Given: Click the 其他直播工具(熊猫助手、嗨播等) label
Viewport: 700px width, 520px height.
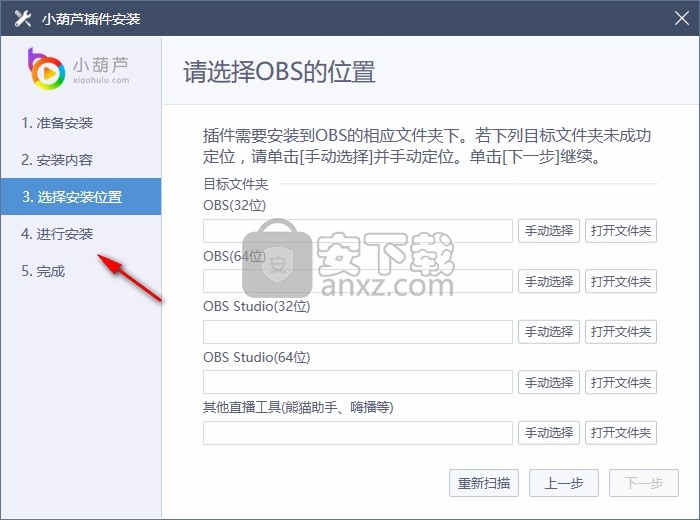Looking at the screenshot, I should point(298,407).
